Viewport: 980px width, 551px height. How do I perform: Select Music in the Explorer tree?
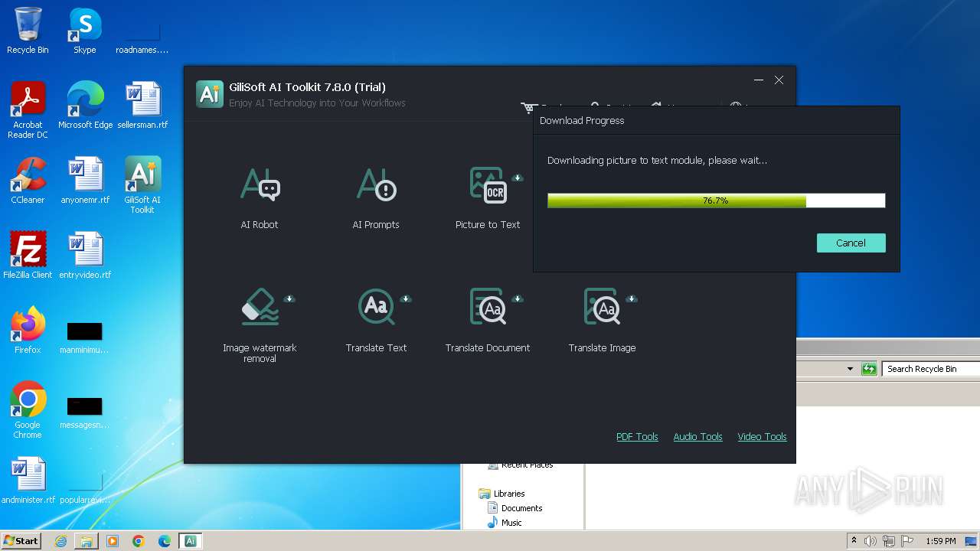point(505,523)
